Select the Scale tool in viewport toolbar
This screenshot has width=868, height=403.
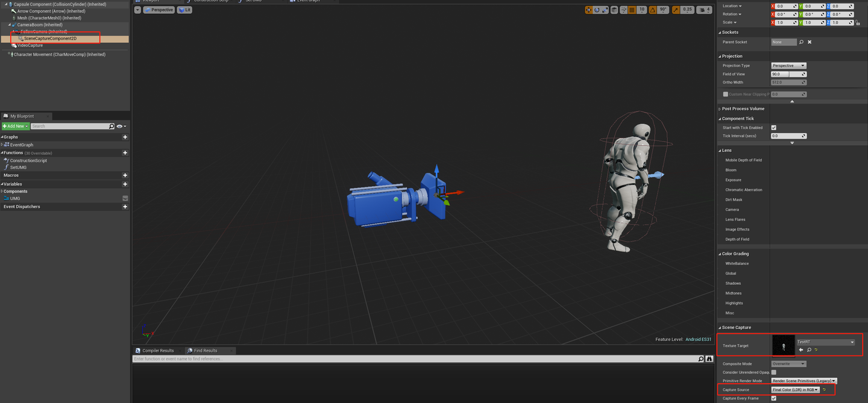tap(606, 10)
